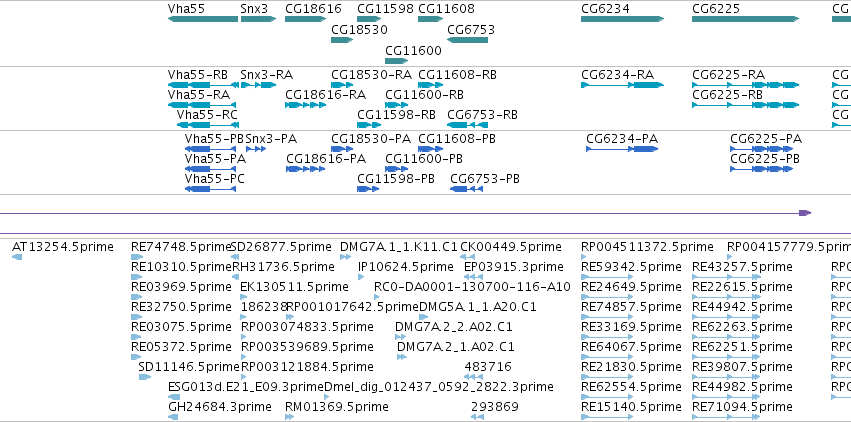Screen dimensions: 851x422
Task: Click the CG11598 gene feature
Action: click(369, 19)
